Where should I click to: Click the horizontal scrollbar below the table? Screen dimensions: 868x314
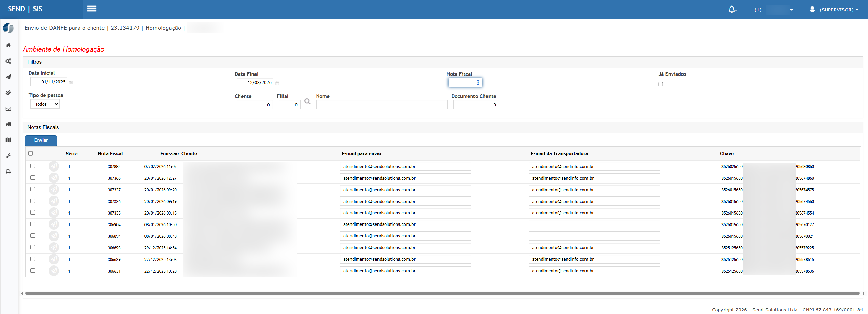(x=442, y=293)
